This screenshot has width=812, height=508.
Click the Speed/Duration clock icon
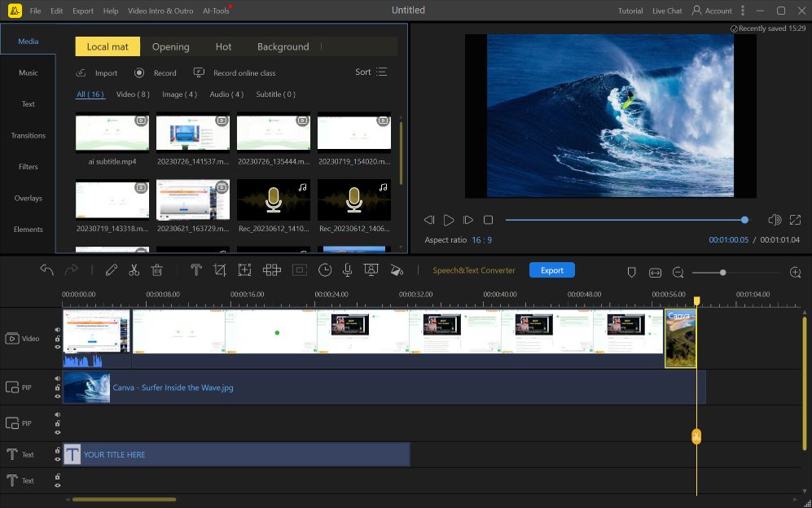pos(325,270)
